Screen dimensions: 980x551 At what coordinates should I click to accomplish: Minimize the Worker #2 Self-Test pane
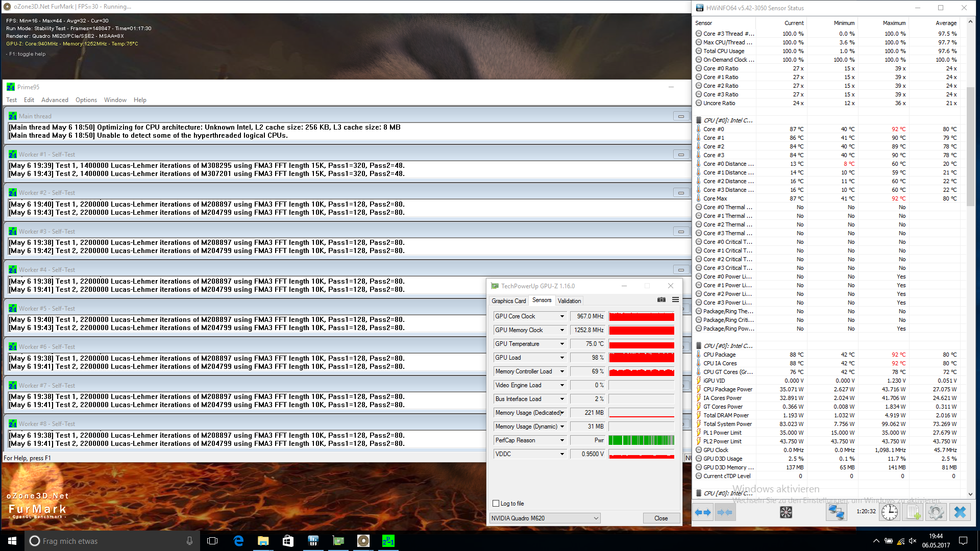tap(681, 193)
